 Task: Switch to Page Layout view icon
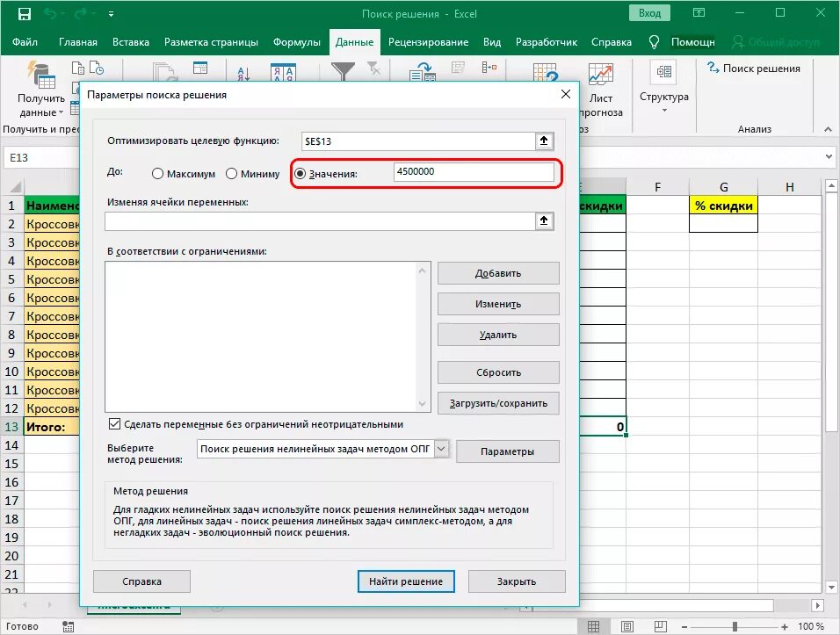click(x=626, y=626)
